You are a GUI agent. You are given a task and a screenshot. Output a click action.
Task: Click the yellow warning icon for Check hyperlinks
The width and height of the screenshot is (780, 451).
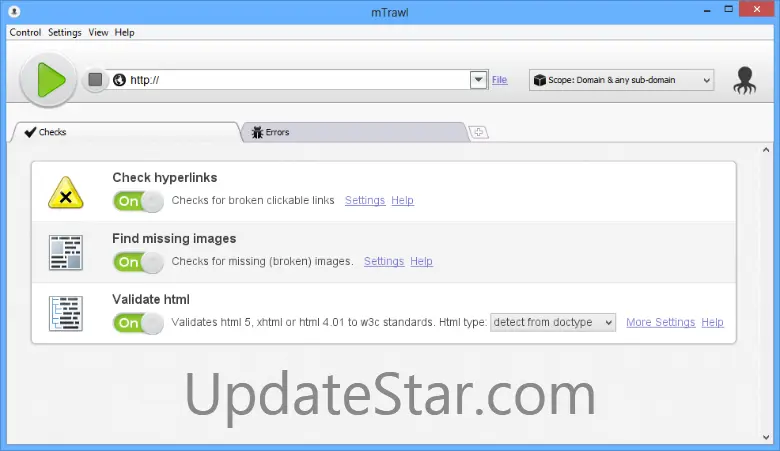(66, 193)
